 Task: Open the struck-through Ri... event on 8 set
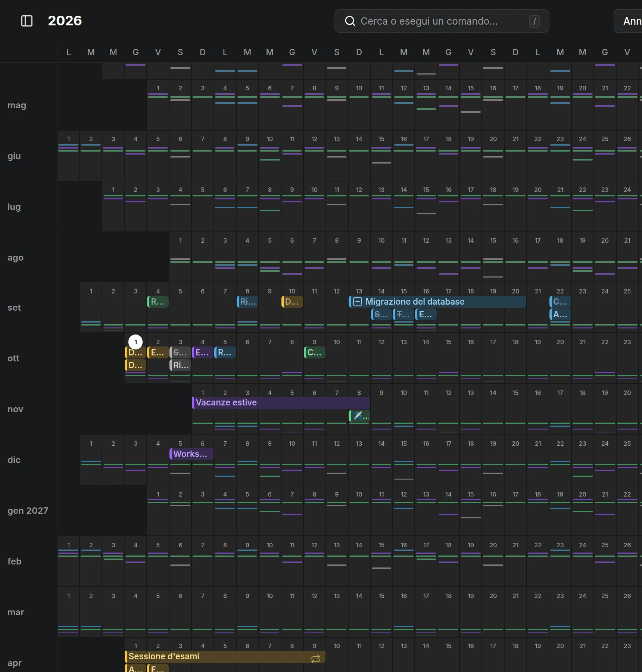247,302
